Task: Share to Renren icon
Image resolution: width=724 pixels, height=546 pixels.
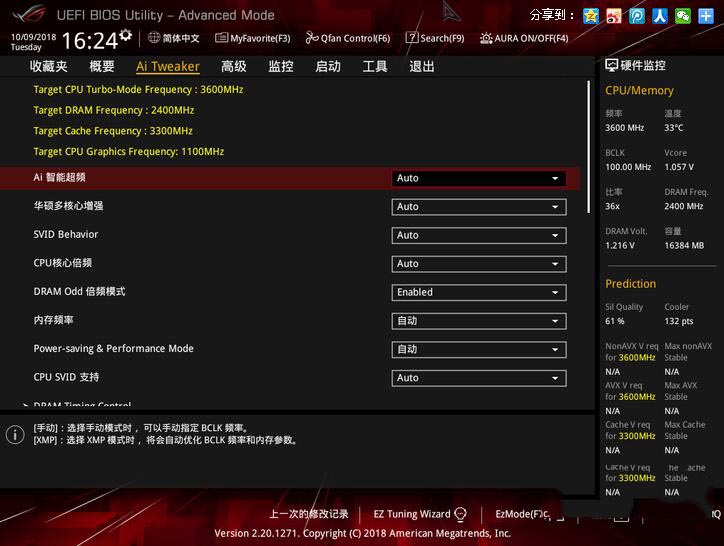Action: 660,16
